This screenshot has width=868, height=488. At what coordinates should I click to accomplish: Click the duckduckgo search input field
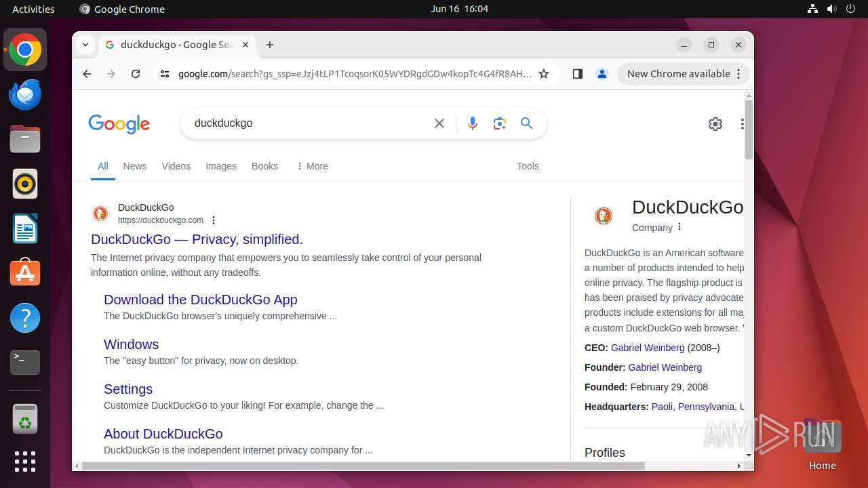click(x=309, y=123)
